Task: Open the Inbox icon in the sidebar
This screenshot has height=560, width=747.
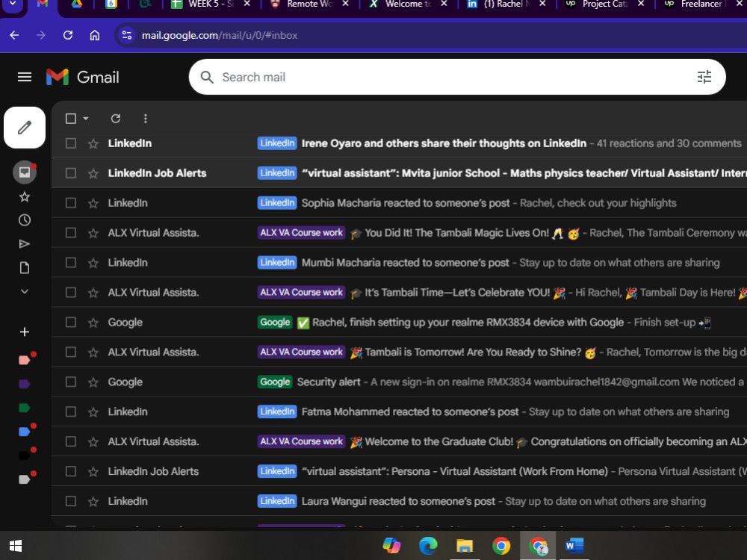Action: click(25, 172)
